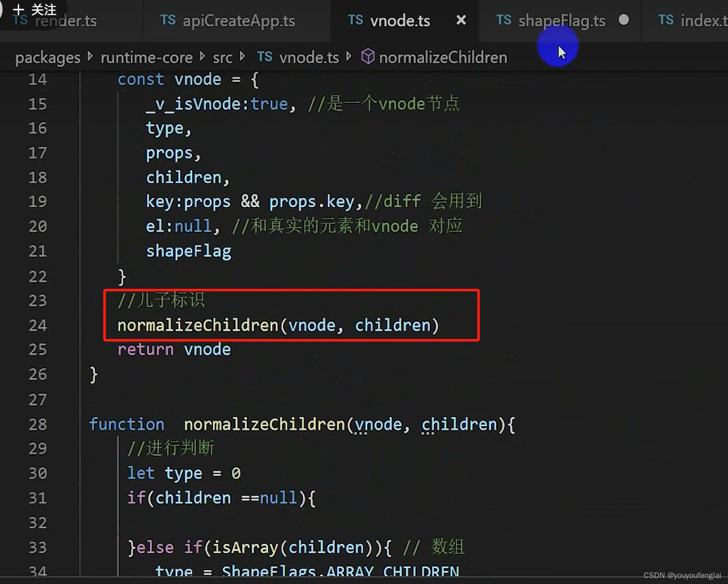Click comment '//进行判断' on line 29

(171, 448)
